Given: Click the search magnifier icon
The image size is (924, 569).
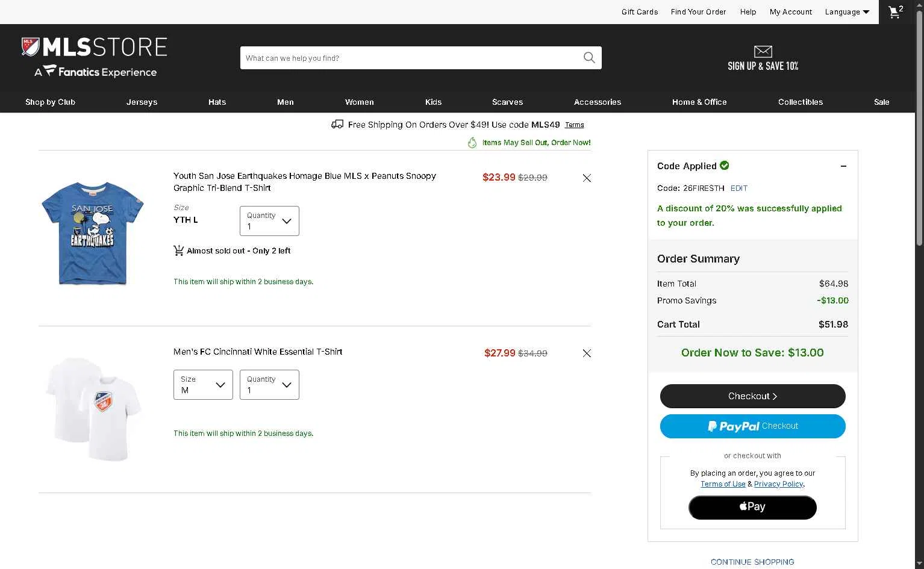Looking at the screenshot, I should (x=589, y=58).
